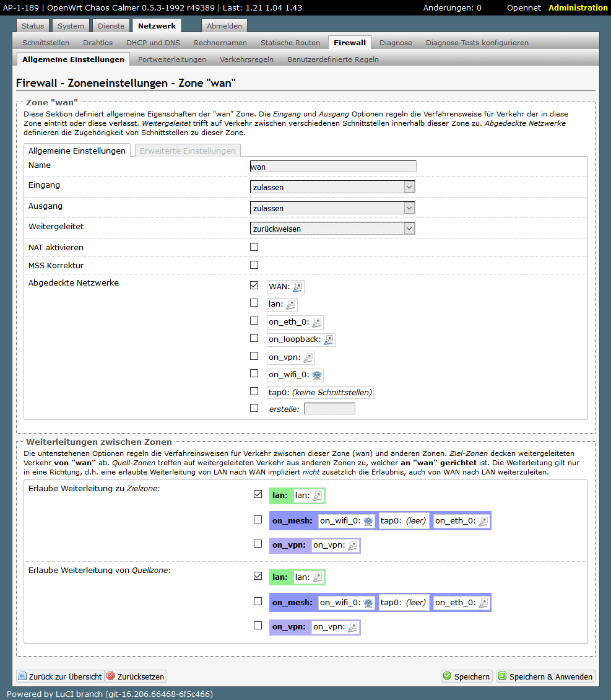Click the on_vpn interface icon in covered networks
The width and height of the screenshot is (611, 700).
[x=308, y=357]
